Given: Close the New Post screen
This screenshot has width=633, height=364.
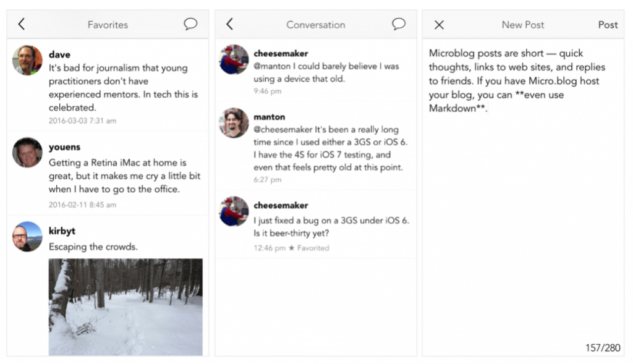Looking at the screenshot, I should (439, 25).
